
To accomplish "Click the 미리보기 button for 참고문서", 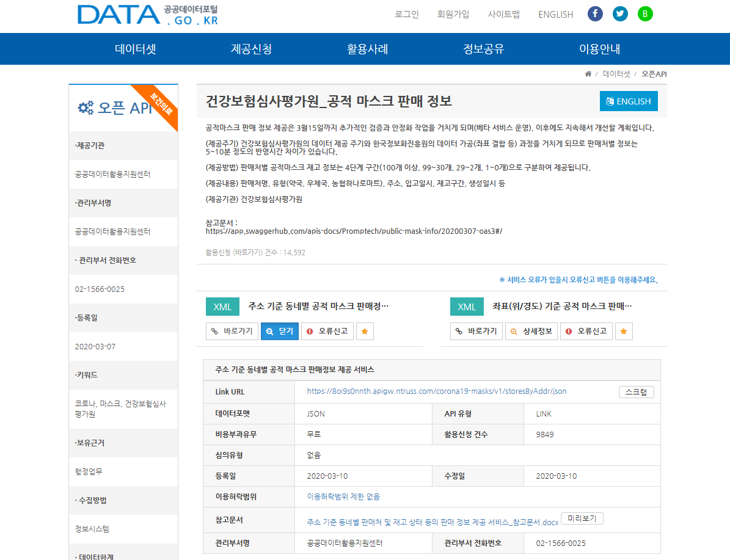I will (582, 518).
